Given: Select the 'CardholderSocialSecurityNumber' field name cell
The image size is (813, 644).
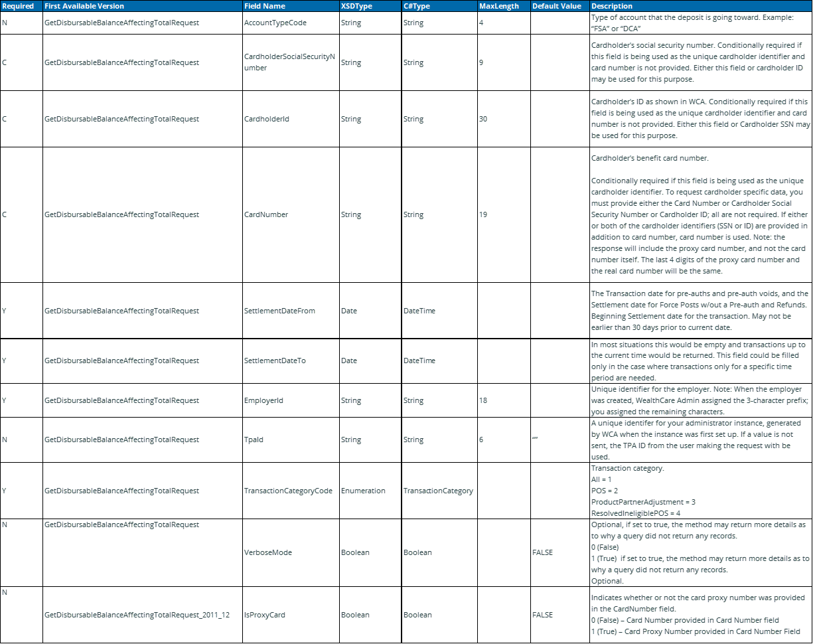Looking at the screenshot, I should click(x=290, y=62).
